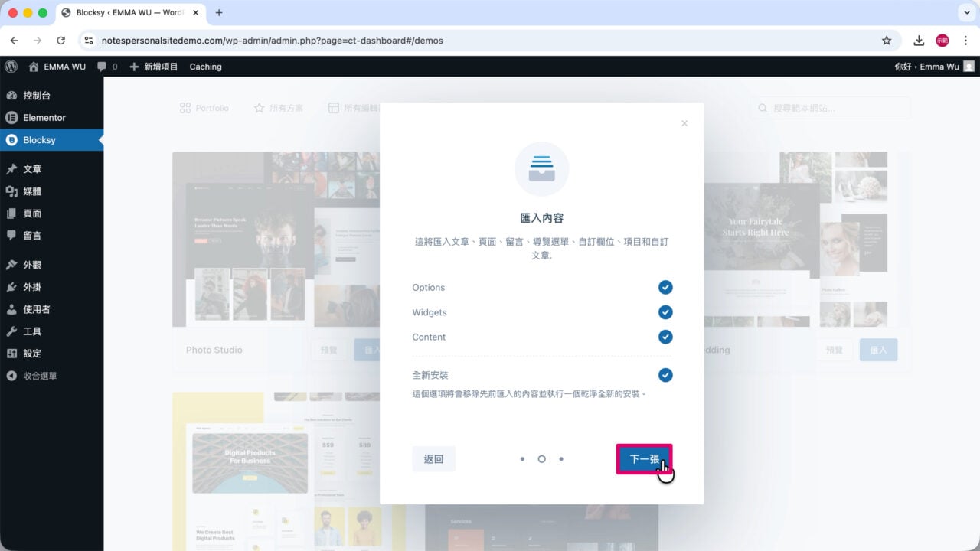This screenshot has width=980, height=551.
Task: Click the 所有方案 filter tab
Action: click(278, 108)
